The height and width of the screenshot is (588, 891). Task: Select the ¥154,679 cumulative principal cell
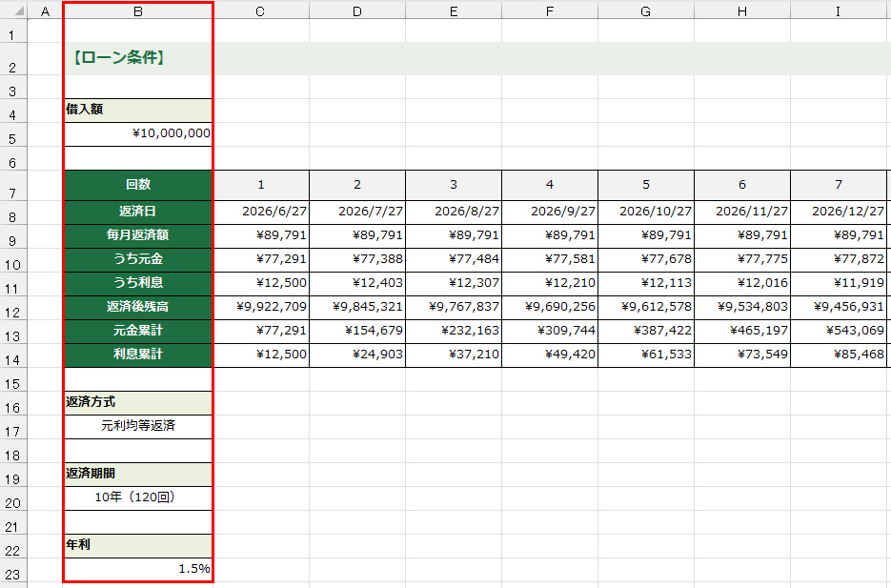click(x=357, y=332)
